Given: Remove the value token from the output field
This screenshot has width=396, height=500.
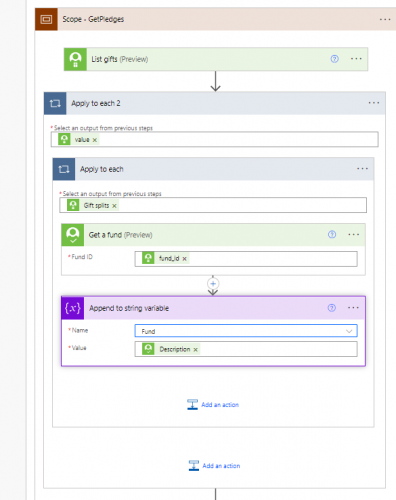Looking at the screenshot, I should click(x=95, y=140).
